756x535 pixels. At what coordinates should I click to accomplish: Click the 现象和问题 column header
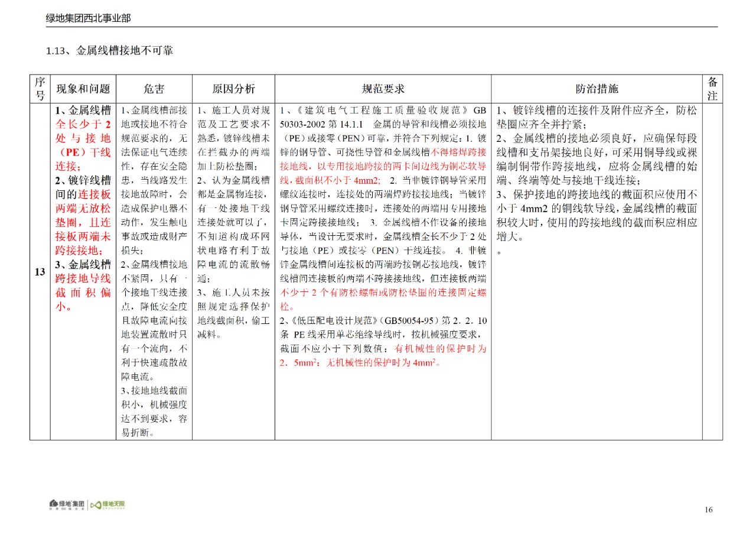(x=83, y=89)
